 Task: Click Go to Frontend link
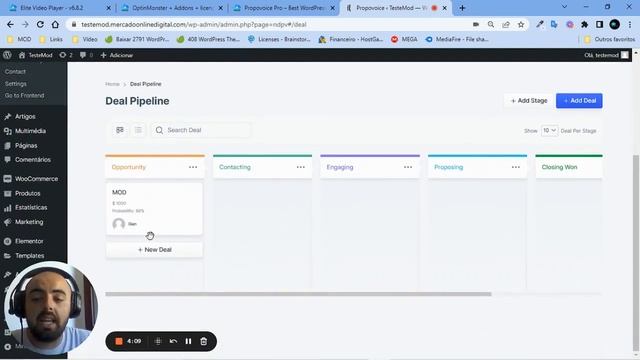click(x=24, y=95)
